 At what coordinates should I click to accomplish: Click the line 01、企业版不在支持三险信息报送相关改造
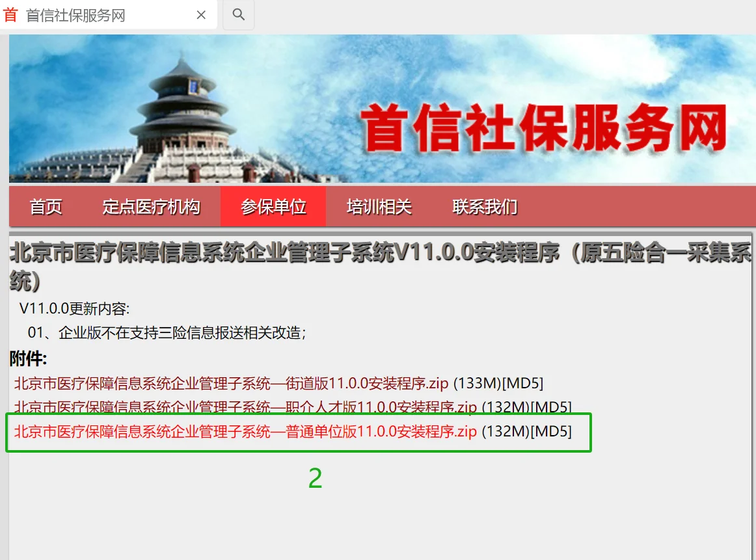click(x=167, y=332)
